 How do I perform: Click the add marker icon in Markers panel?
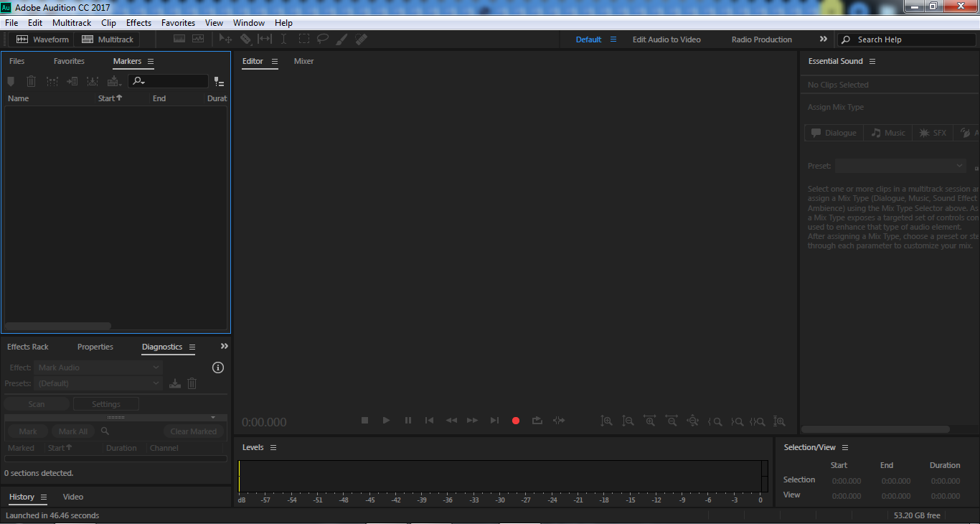coord(11,81)
